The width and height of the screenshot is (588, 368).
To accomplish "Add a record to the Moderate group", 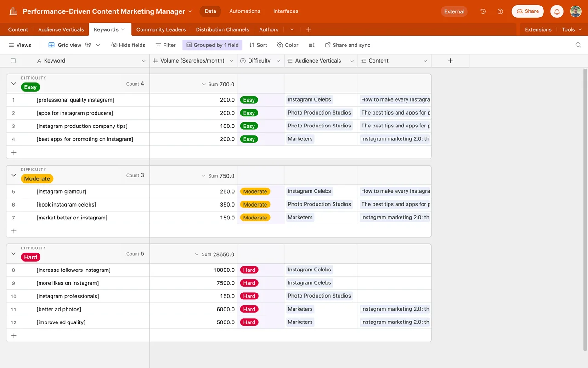I will tap(14, 231).
